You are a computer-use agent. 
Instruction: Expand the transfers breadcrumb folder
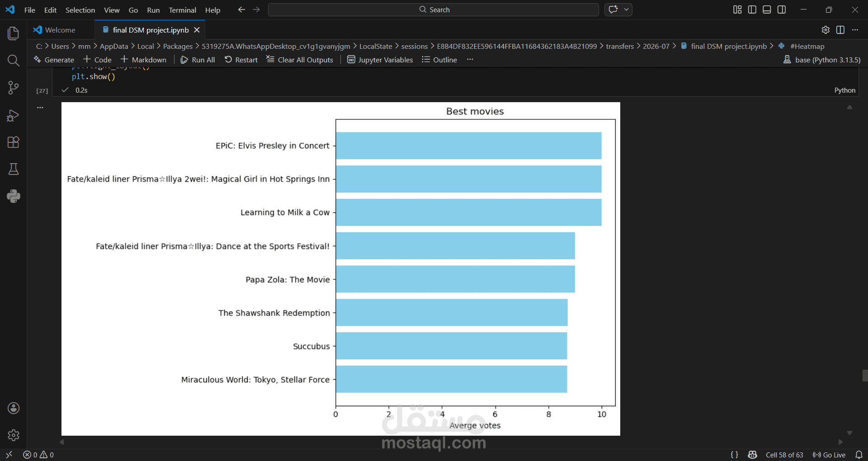tap(620, 46)
